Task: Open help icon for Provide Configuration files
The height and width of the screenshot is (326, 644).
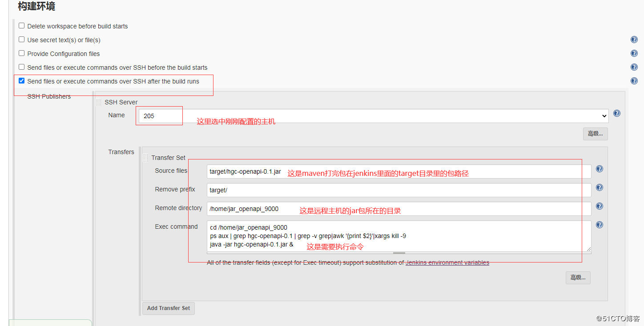Action: 634,54
